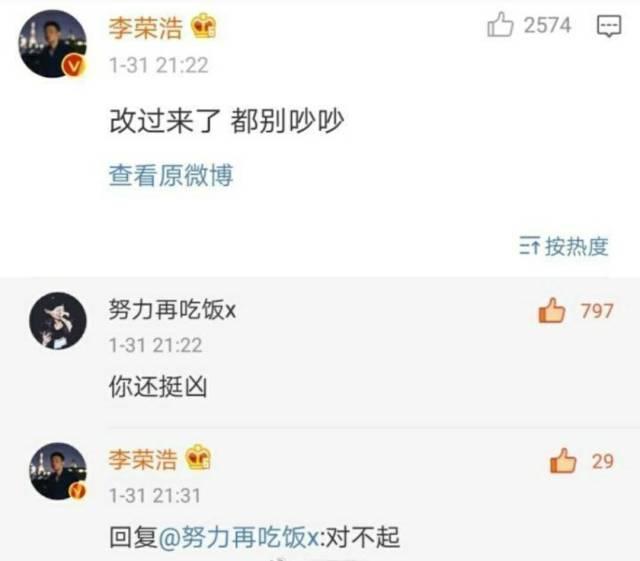View 李荣浩's top profile avatar
The width and height of the screenshot is (640, 561).
53,43
